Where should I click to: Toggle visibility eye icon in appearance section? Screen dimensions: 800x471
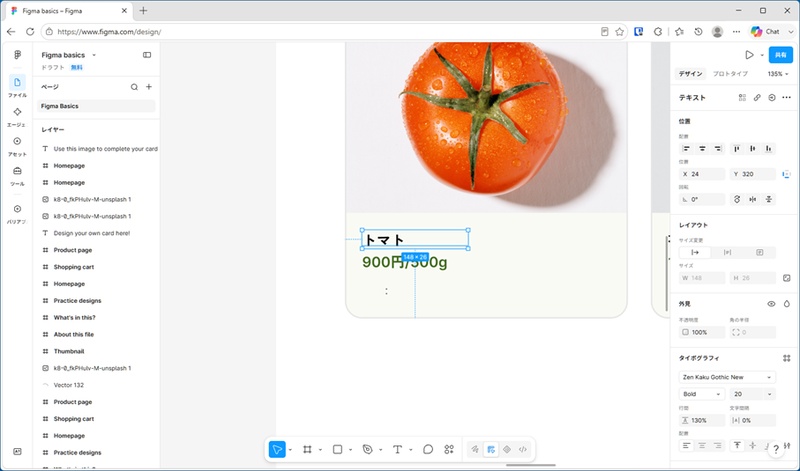771,304
